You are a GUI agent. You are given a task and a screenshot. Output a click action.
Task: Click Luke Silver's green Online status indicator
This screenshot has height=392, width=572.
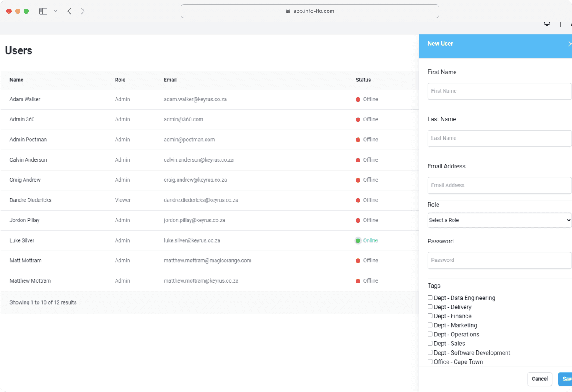(x=357, y=240)
